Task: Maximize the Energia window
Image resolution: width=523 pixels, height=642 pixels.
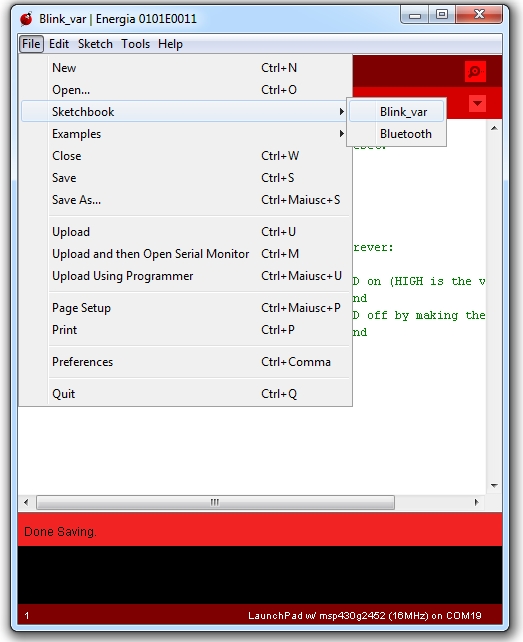Action: pyautogui.click(x=442, y=15)
